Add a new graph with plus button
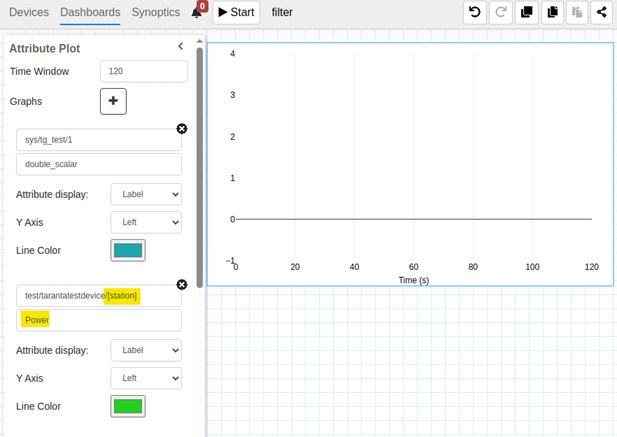617x437 pixels. point(113,101)
